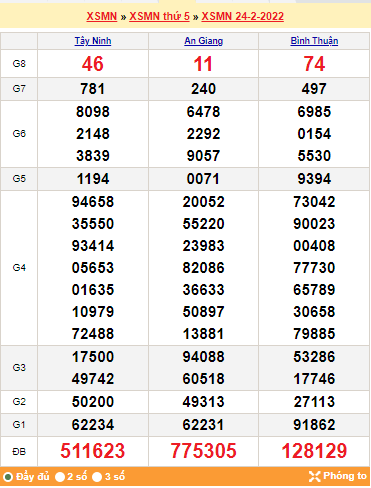
Task: Click G5 number 0071
Action: tap(203, 179)
